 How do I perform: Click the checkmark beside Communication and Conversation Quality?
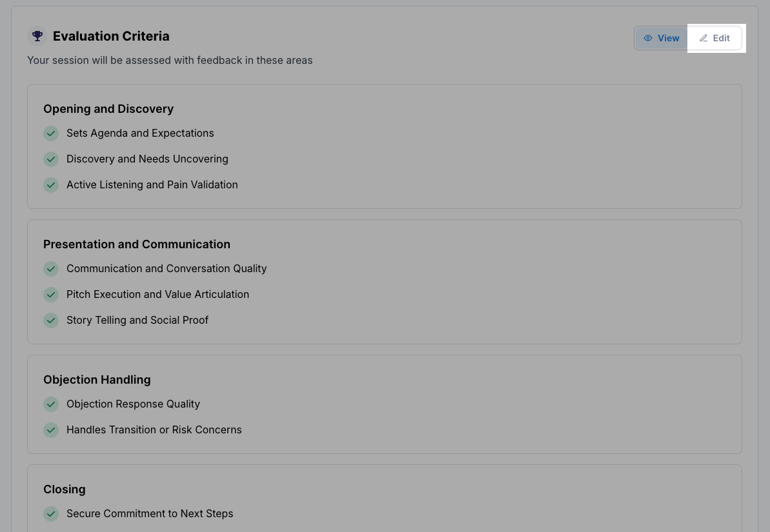click(51, 269)
